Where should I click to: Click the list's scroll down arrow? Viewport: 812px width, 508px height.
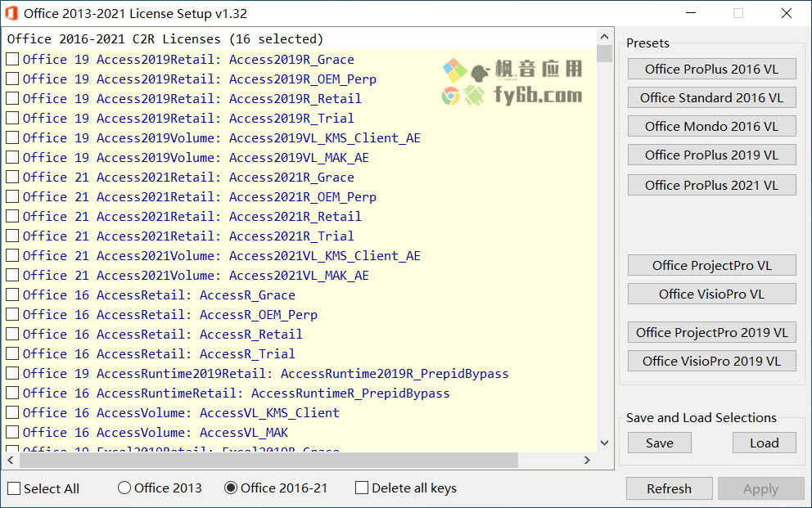(x=604, y=443)
